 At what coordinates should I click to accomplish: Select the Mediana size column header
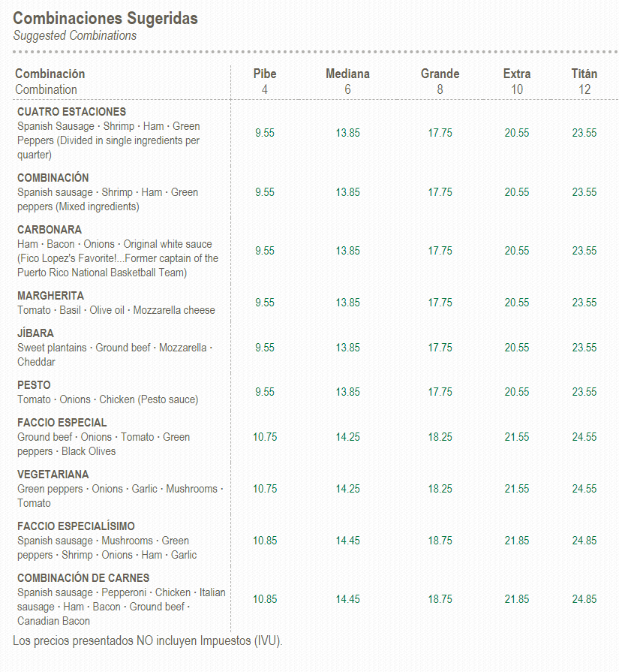tap(347, 74)
